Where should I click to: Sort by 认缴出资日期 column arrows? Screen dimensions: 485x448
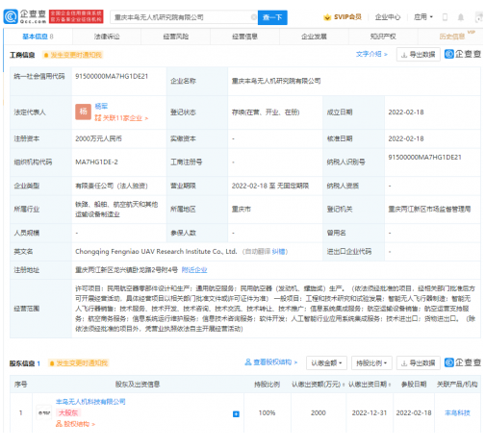(391, 385)
